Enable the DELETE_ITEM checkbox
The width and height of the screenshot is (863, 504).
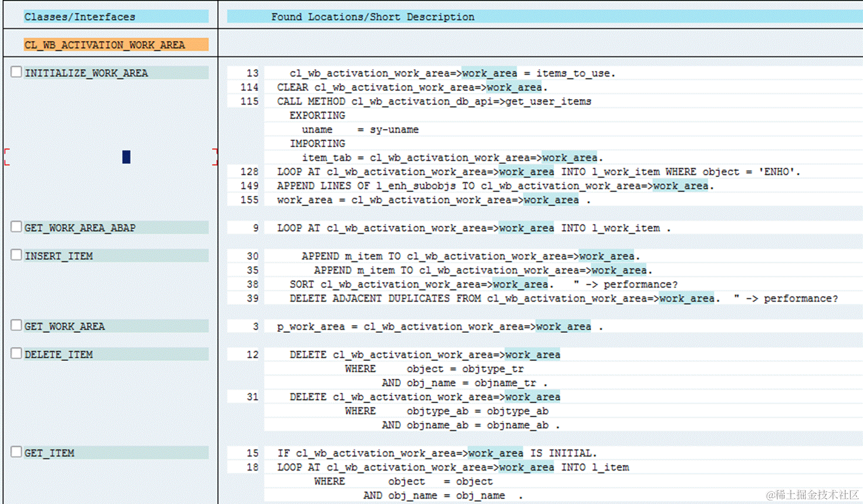pos(16,354)
